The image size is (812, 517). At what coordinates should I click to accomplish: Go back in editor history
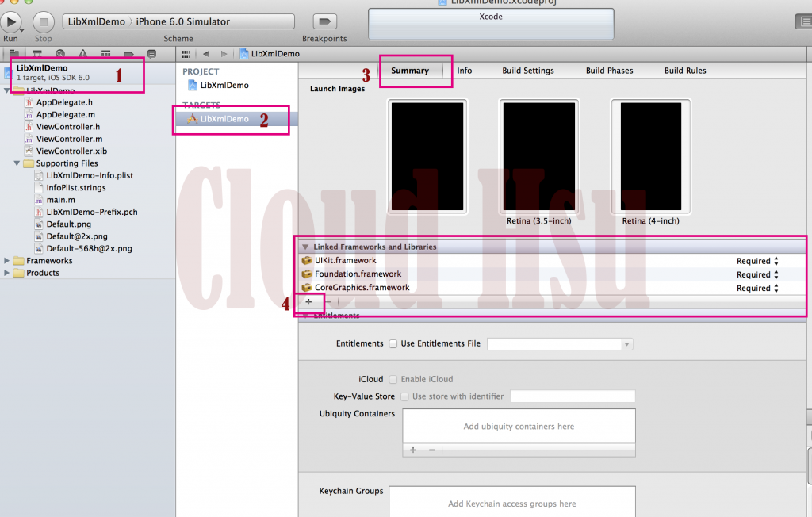click(x=206, y=54)
